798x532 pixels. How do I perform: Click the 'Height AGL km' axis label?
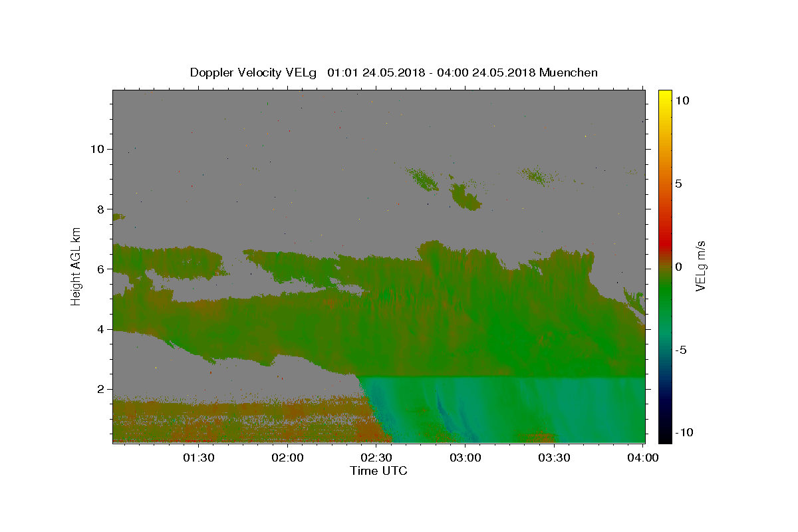pos(76,266)
